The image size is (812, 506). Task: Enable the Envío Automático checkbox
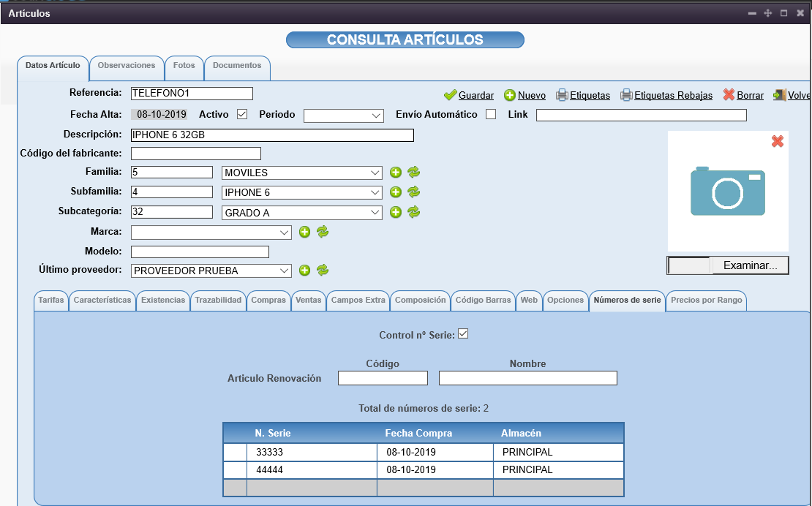point(491,114)
